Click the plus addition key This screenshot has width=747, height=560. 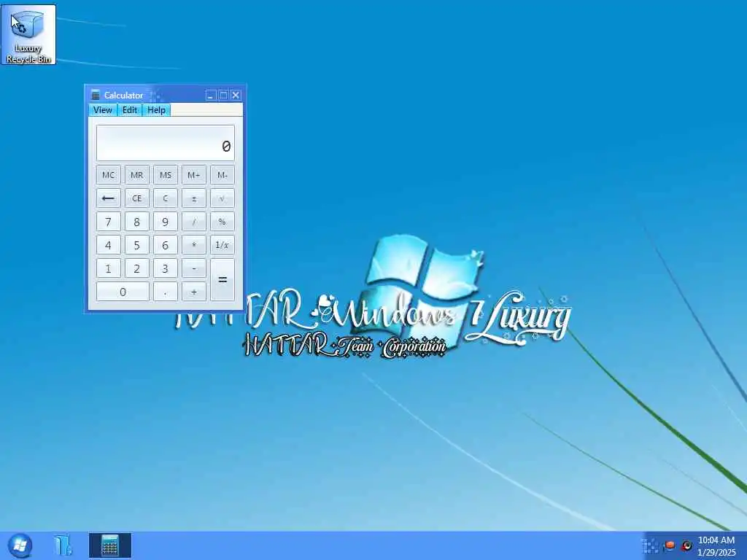[x=194, y=292]
